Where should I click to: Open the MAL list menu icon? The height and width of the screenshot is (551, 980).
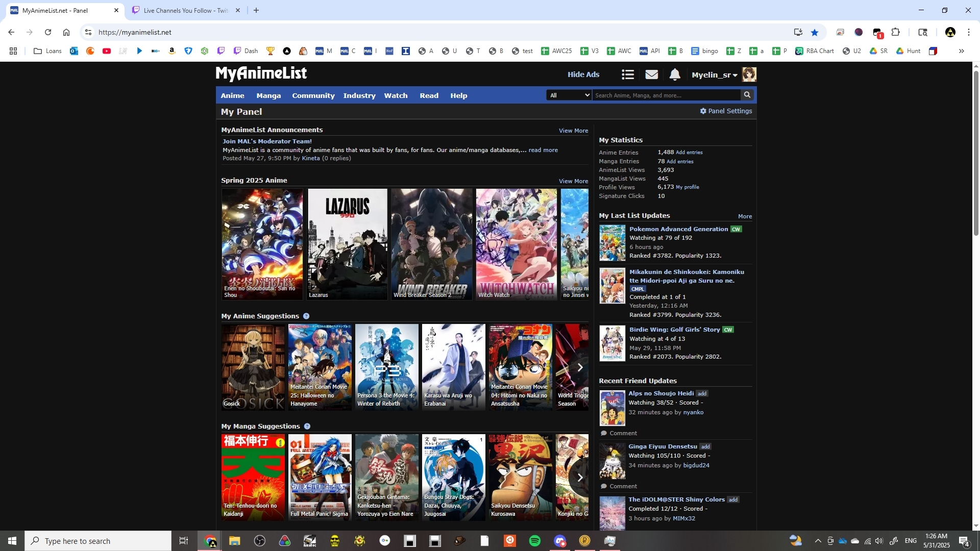pyautogui.click(x=628, y=75)
